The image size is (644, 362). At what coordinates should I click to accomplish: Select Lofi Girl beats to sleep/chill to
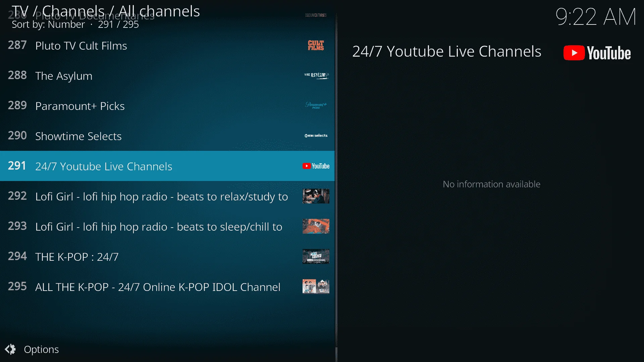click(x=167, y=226)
